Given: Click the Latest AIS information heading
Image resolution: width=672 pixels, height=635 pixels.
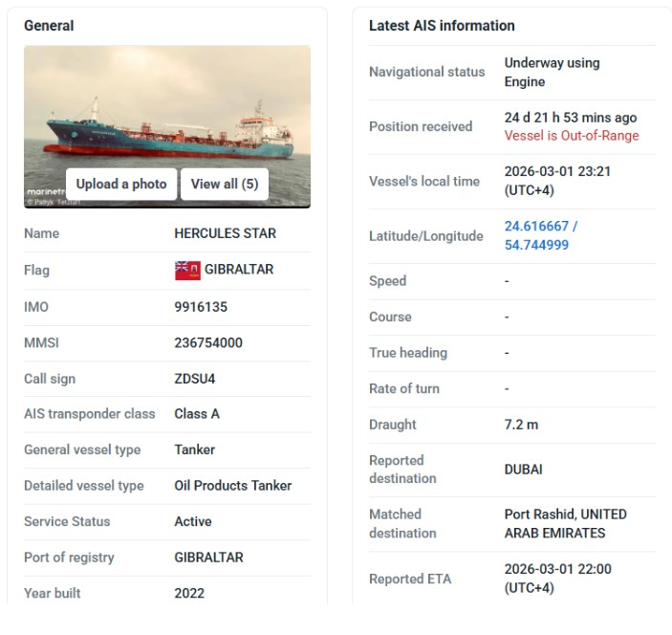Looking at the screenshot, I should click(x=442, y=26).
